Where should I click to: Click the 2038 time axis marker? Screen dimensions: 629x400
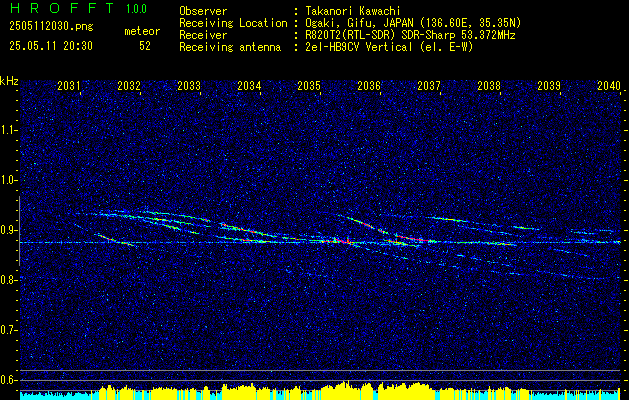pos(489,86)
